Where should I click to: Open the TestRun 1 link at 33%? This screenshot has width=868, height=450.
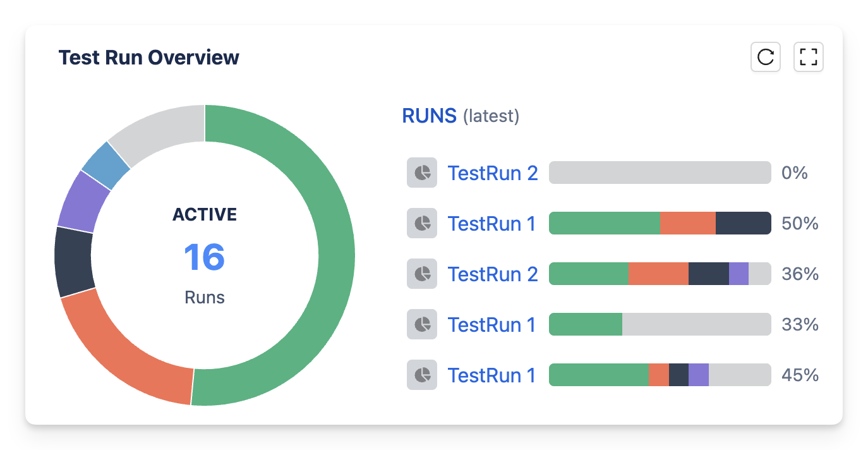(491, 324)
